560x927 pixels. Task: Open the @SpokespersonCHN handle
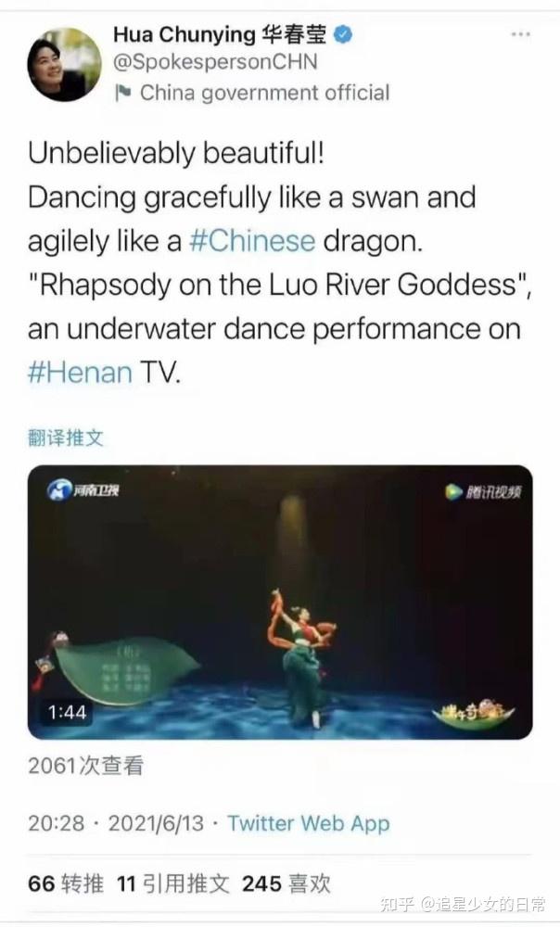tap(215, 62)
